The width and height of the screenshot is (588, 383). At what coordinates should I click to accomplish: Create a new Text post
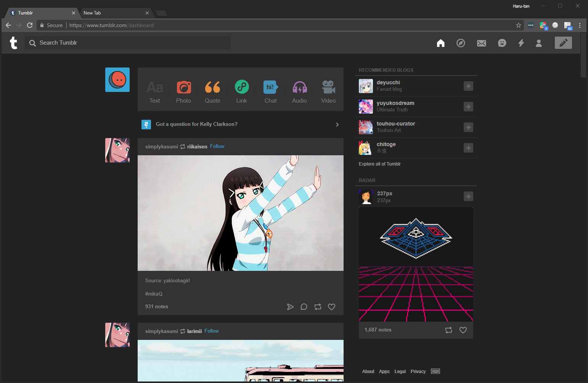click(x=155, y=92)
